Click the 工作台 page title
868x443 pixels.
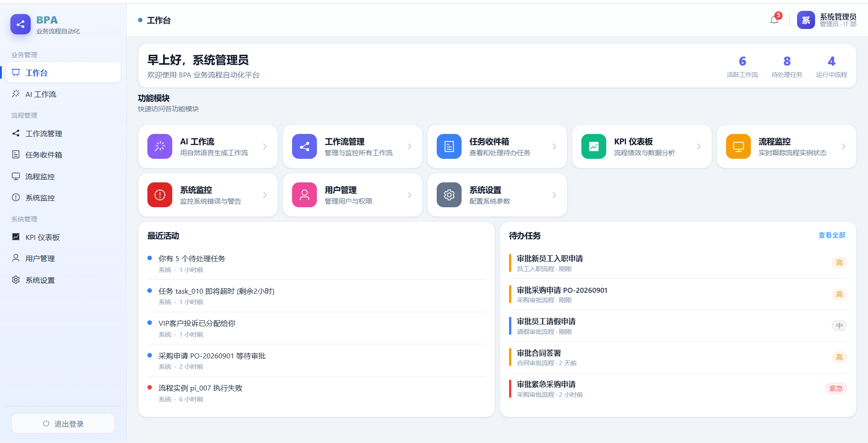pyautogui.click(x=159, y=20)
